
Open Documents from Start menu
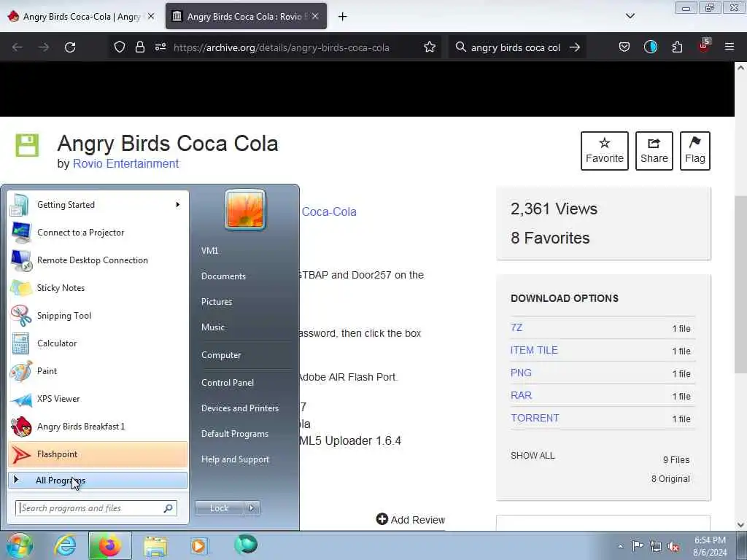[x=223, y=276]
